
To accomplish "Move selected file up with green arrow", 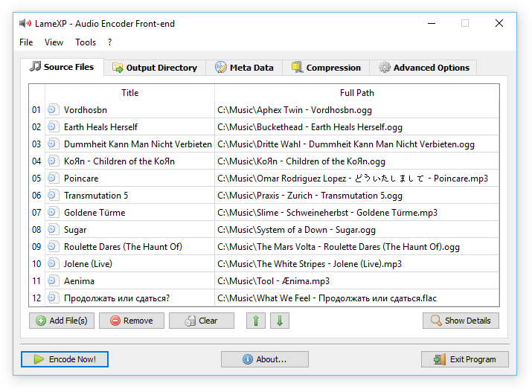I will (x=256, y=321).
